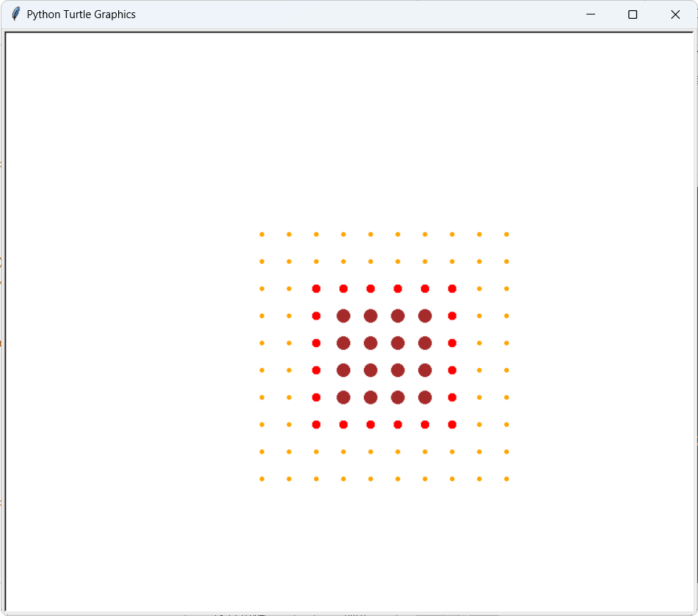Screen dimensions: 698x616
Task: Maximize the Python Turtle Graphics window
Action: click(x=633, y=14)
